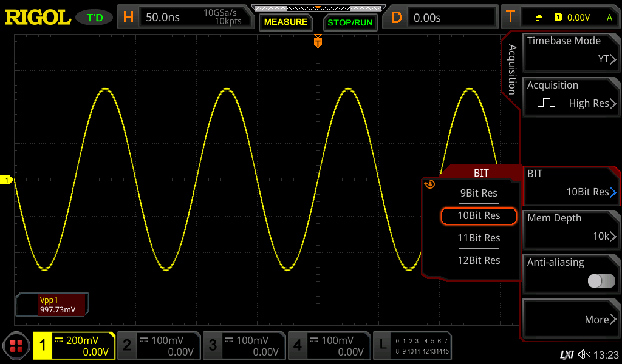Image resolution: width=622 pixels, height=364 pixels.
Task: Choose 11Bit Res in BIT list
Action: coord(479,238)
